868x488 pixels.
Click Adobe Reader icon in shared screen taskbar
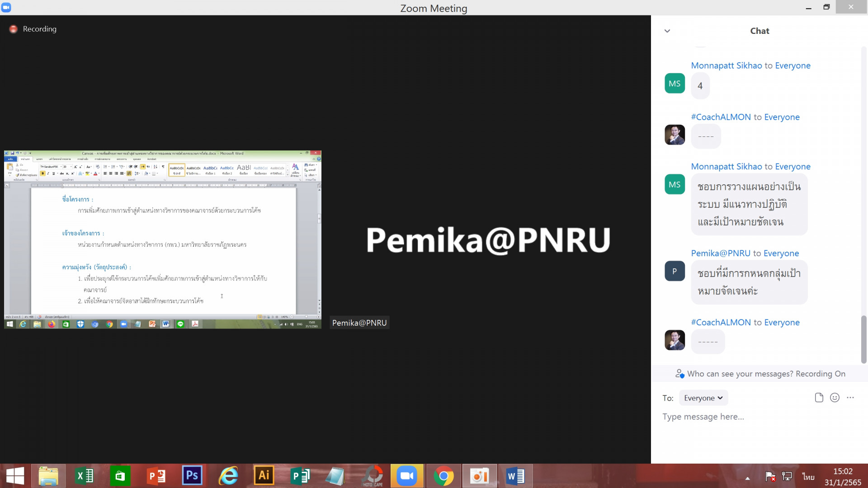tap(195, 324)
